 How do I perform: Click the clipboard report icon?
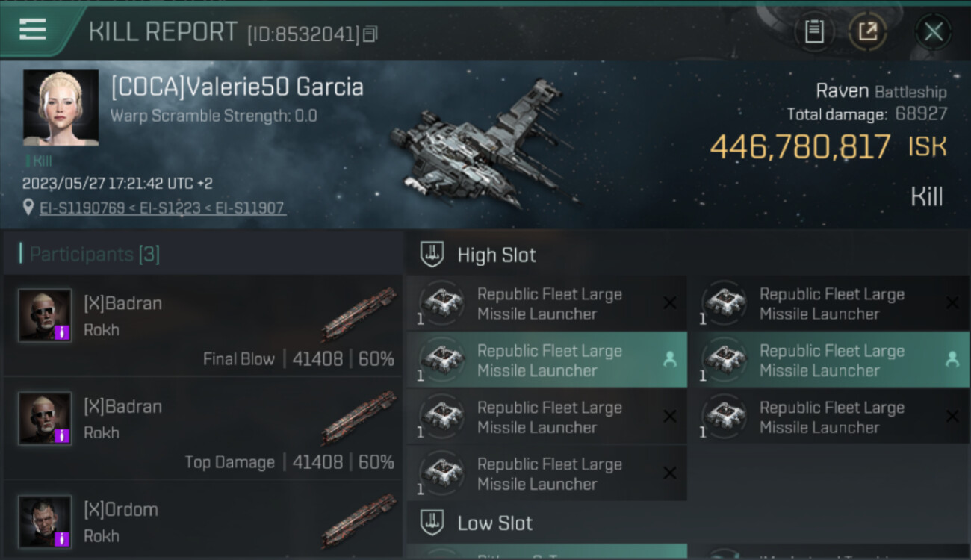click(x=813, y=31)
